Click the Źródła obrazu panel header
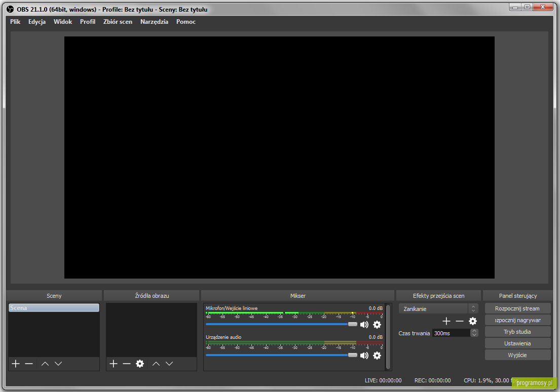The image size is (560, 392). [152, 296]
